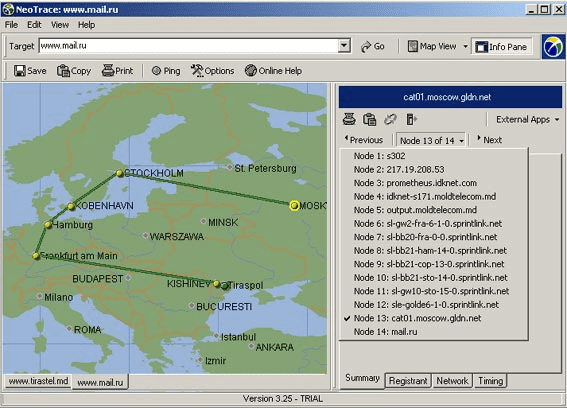The width and height of the screenshot is (567, 408).
Task: Switch to the Timing tab
Action: click(x=490, y=381)
